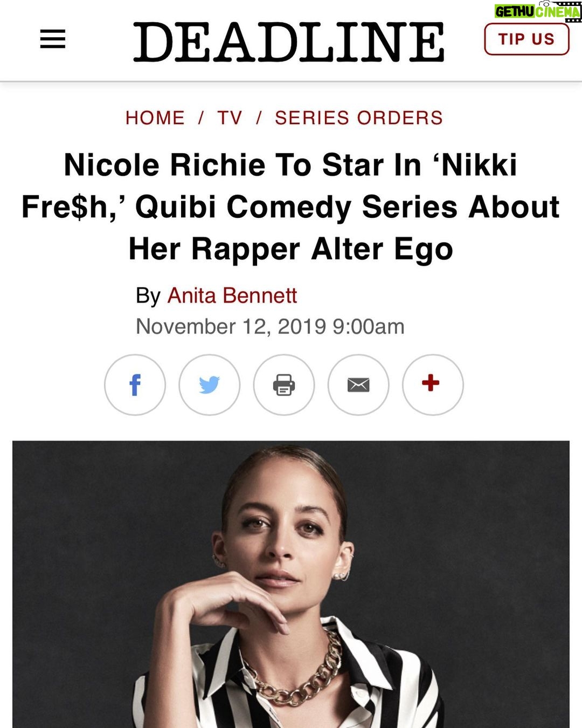Print the article using the printer icon

tap(284, 385)
